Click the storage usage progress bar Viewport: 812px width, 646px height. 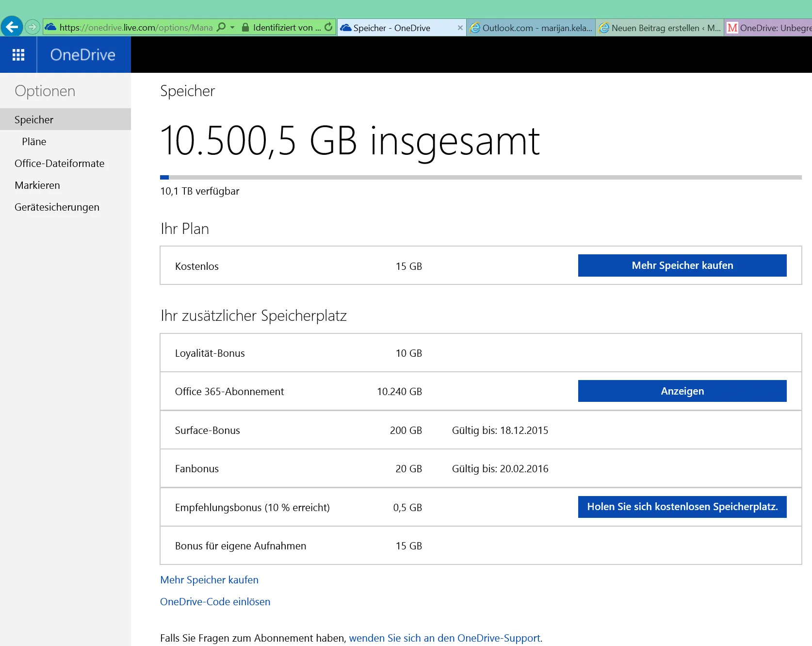tap(481, 178)
